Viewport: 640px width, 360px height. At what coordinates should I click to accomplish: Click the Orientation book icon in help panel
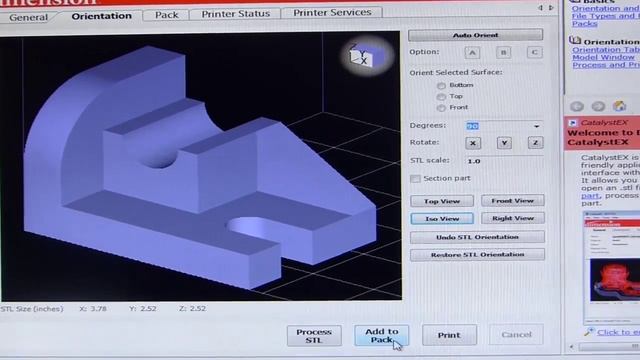pyautogui.click(x=575, y=40)
